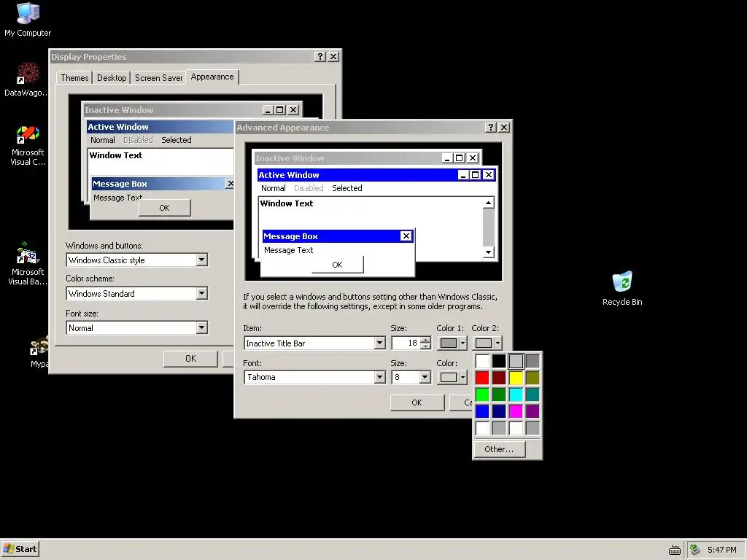Increase the item size with the up spinner
Screen dimensions: 747x560
coord(425,340)
